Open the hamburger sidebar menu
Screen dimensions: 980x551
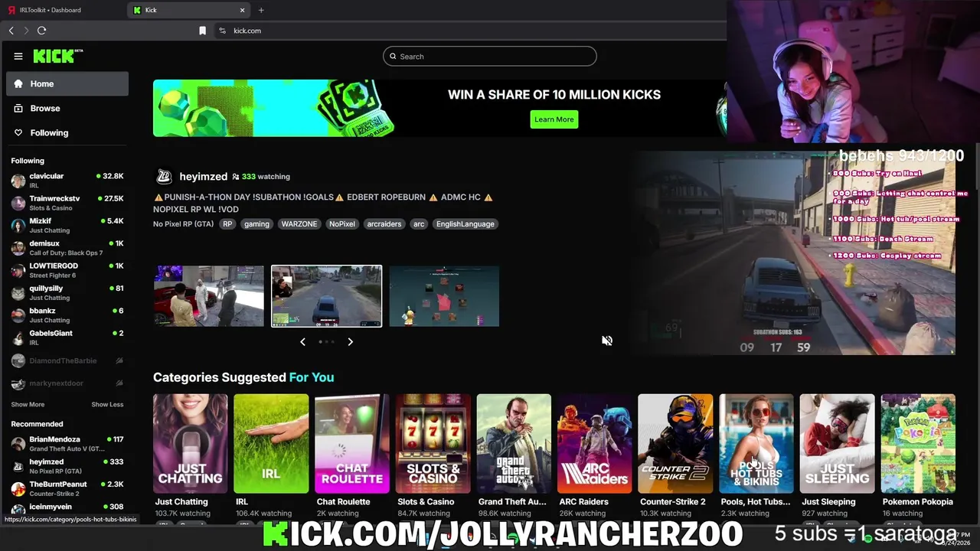(x=18, y=56)
